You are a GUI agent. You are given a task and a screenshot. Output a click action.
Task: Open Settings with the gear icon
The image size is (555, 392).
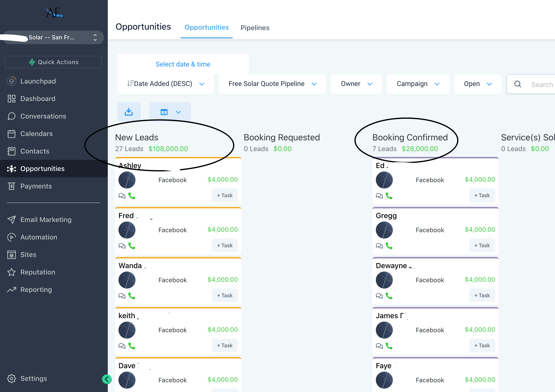pyautogui.click(x=11, y=378)
